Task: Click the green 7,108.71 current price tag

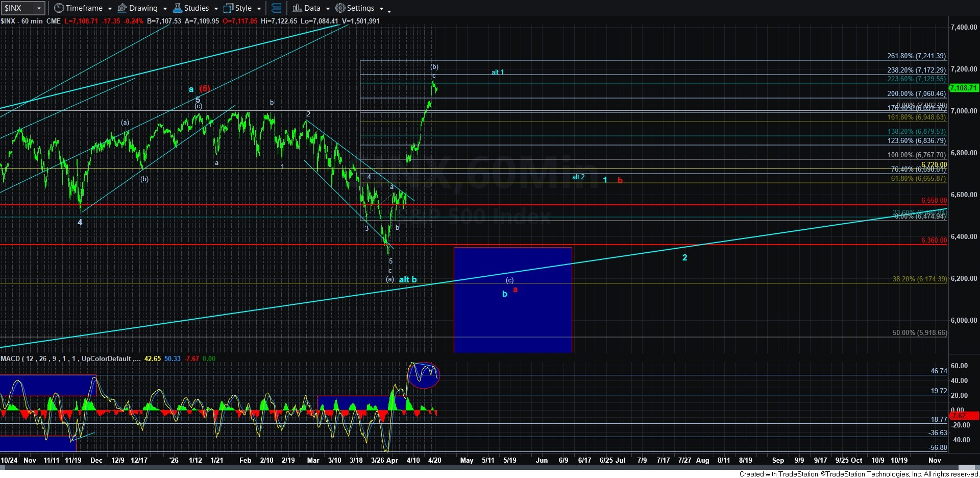Action: pyautogui.click(x=963, y=88)
